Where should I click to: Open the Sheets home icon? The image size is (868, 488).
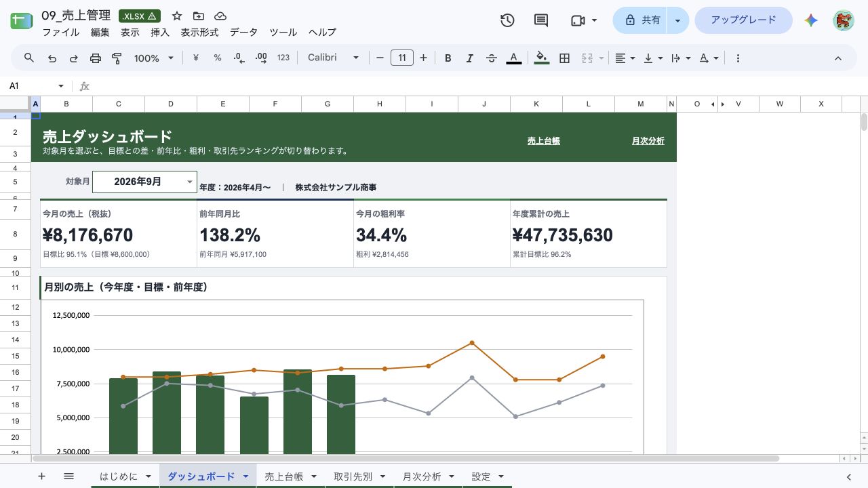(21, 20)
